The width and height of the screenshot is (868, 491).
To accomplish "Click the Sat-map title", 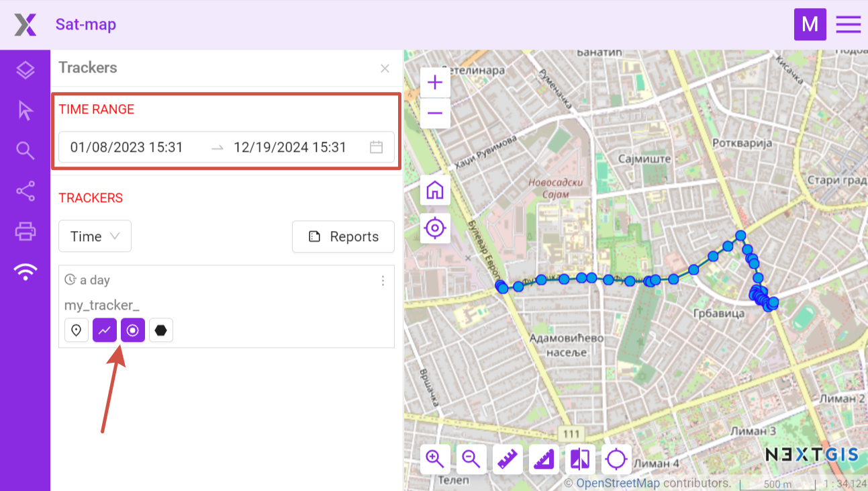I will (x=86, y=25).
